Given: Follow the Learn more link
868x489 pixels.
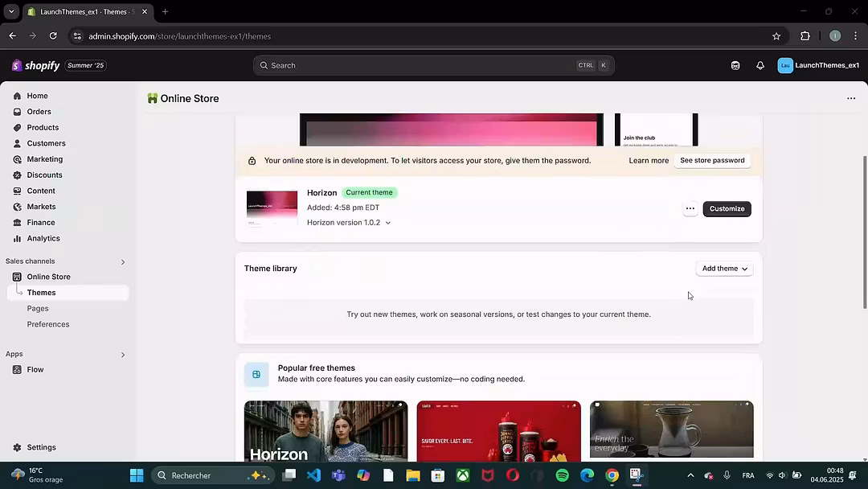Looking at the screenshot, I should (649, 161).
